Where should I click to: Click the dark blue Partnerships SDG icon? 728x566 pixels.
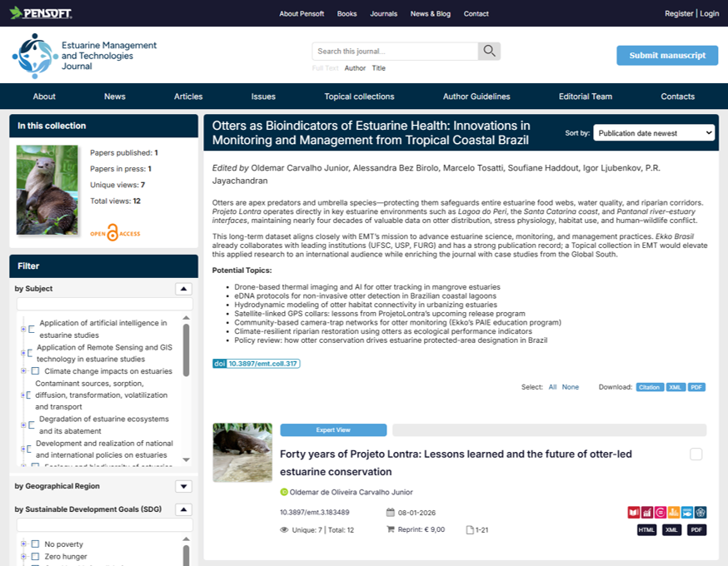pyautogui.click(x=701, y=512)
